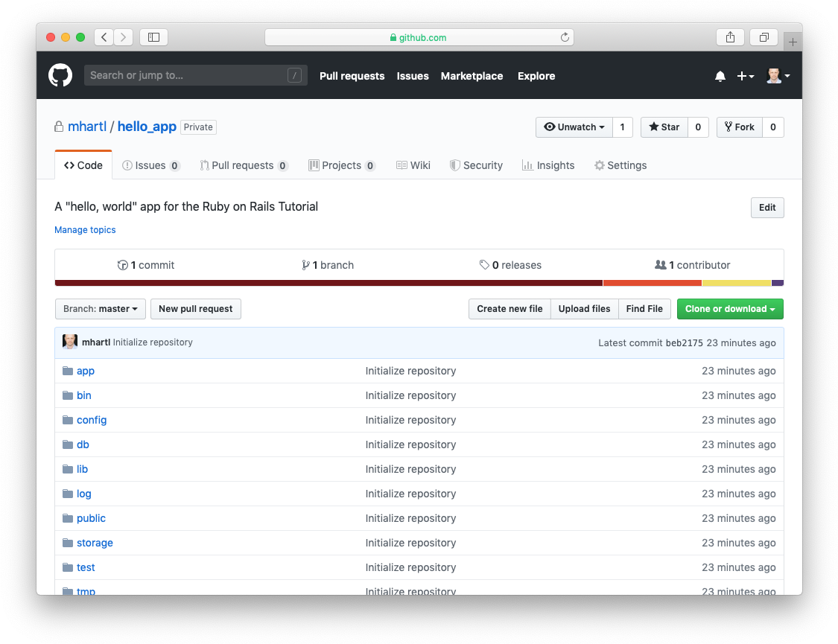Click the watchers count of 1
Image resolution: width=838 pixels, height=644 pixels.
point(622,127)
